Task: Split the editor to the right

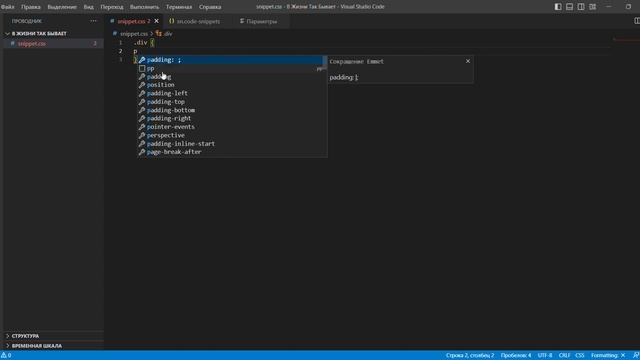Action: pos(636,21)
